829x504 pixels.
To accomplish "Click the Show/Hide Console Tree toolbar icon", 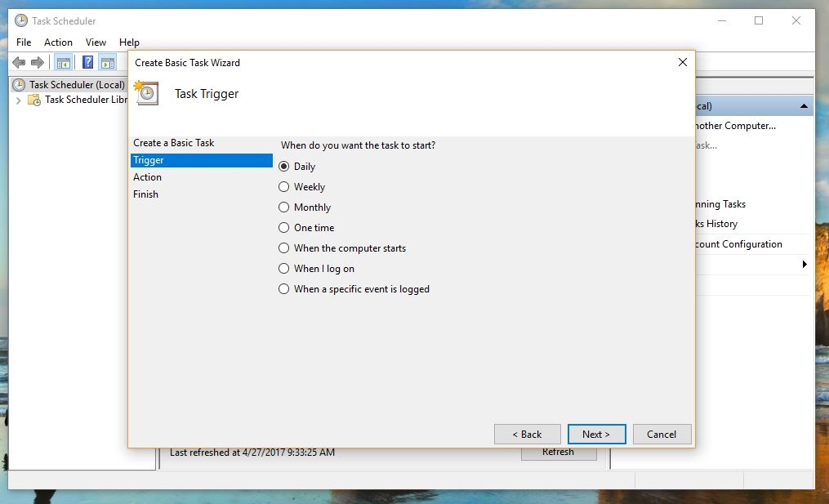I will tap(64, 63).
